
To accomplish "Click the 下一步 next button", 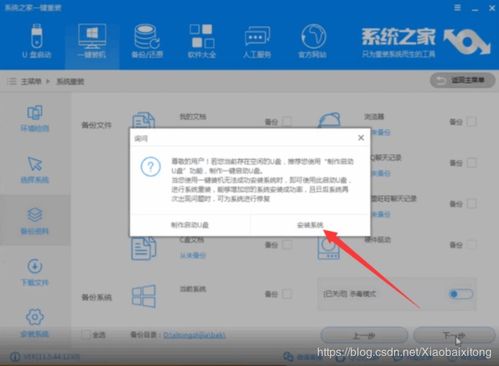I will (x=454, y=335).
